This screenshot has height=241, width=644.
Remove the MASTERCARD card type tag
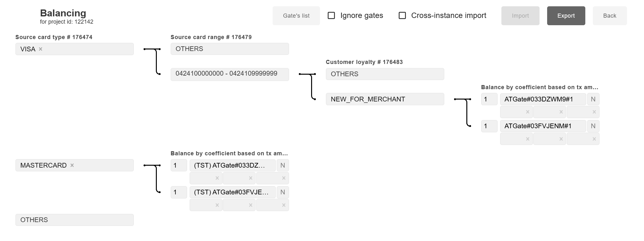tap(72, 165)
